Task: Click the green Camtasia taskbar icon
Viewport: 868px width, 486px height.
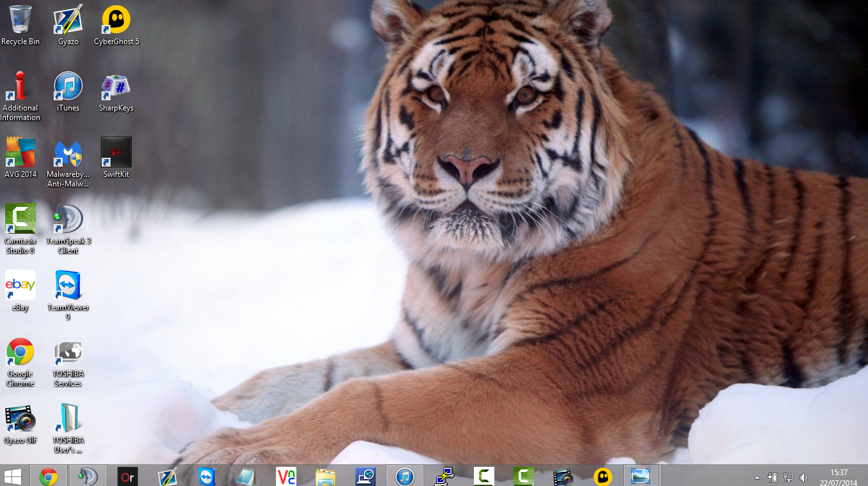Action: coord(524,476)
